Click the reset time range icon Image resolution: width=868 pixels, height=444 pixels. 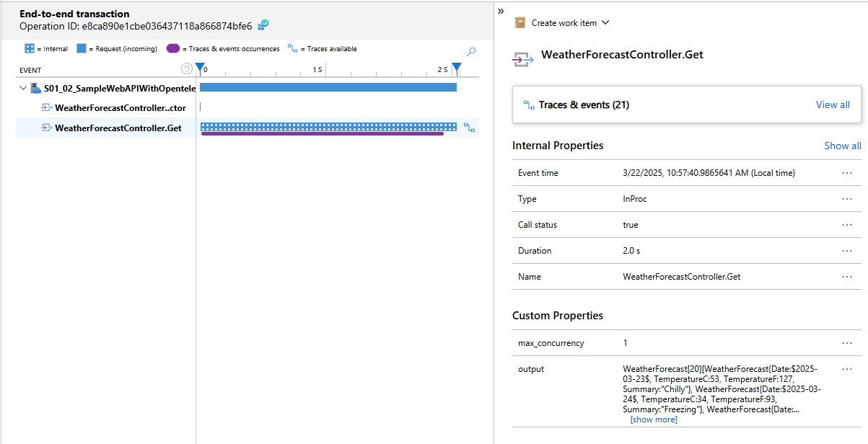coord(187,69)
